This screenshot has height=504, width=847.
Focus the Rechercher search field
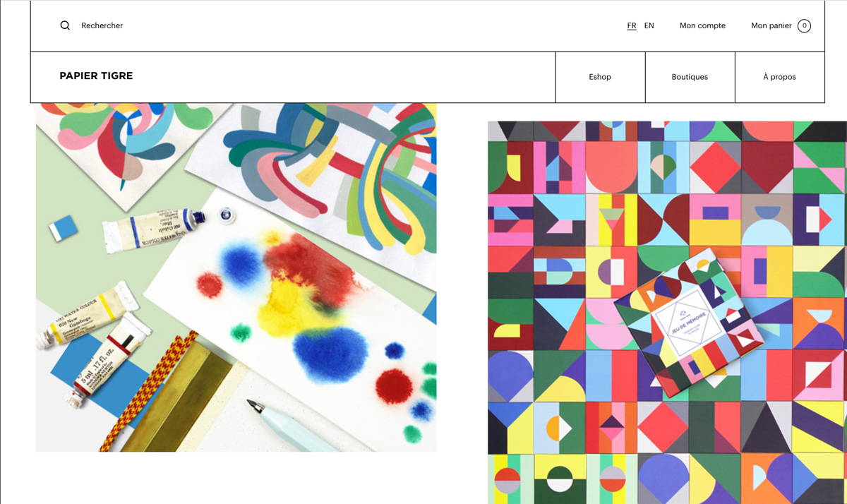[x=102, y=25]
